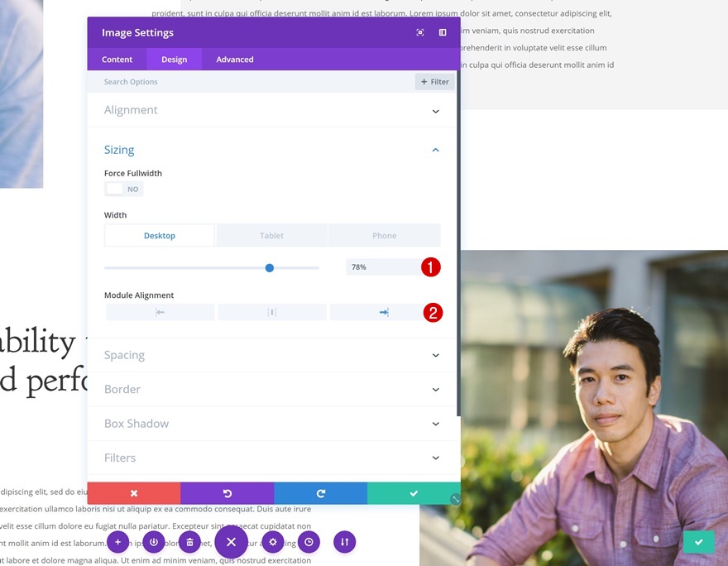Image resolution: width=728 pixels, height=566 pixels.
Task: Open editing history clock icon
Action: tap(309, 542)
